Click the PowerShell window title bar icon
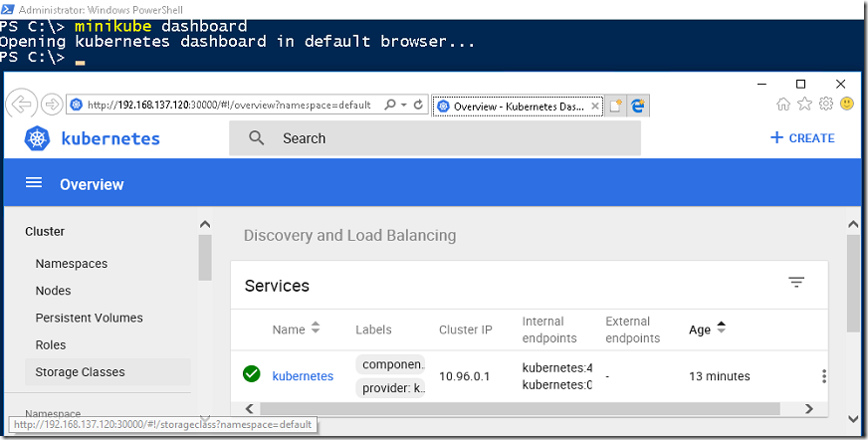 (8, 9)
